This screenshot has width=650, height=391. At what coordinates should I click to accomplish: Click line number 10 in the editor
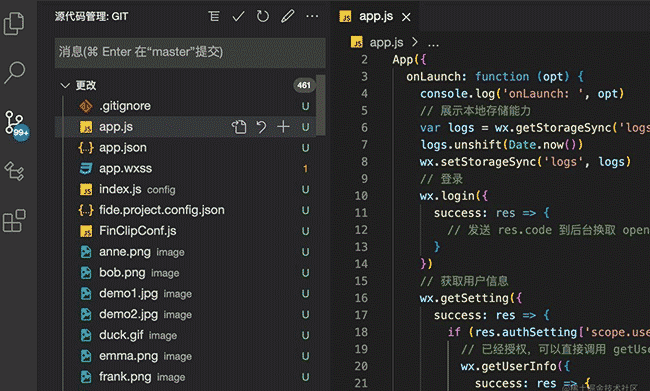point(361,195)
